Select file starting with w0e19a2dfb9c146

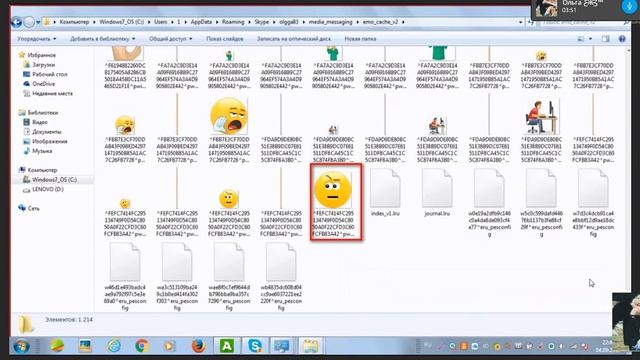click(x=489, y=203)
